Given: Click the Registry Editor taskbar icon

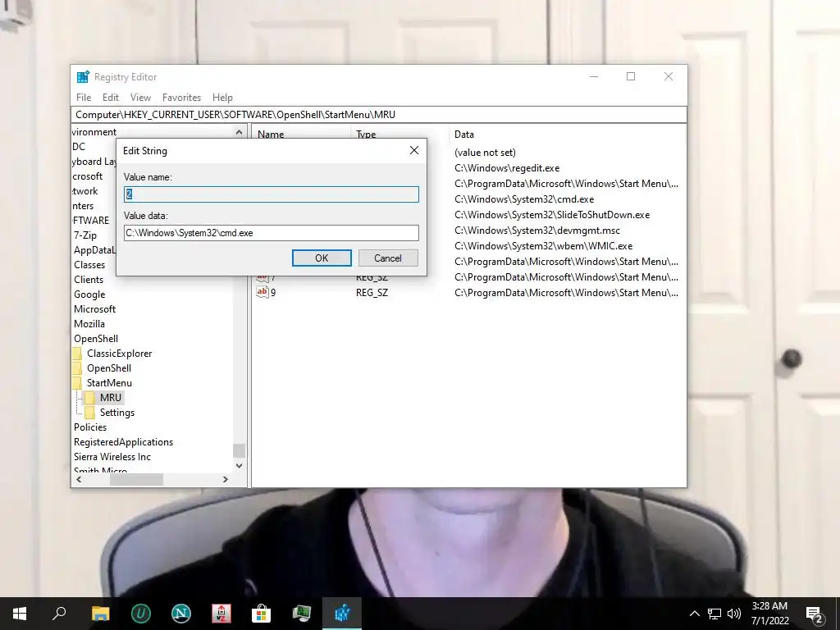Looking at the screenshot, I should 342,614.
